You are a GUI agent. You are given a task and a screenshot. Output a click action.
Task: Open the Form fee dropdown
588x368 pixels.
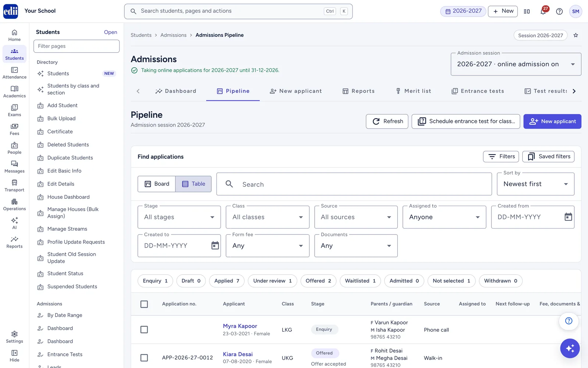(x=268, y=245)
